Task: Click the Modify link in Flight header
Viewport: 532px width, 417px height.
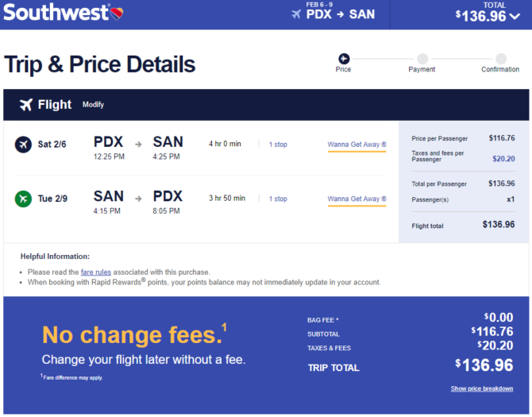Action: [x=93, y=105]
